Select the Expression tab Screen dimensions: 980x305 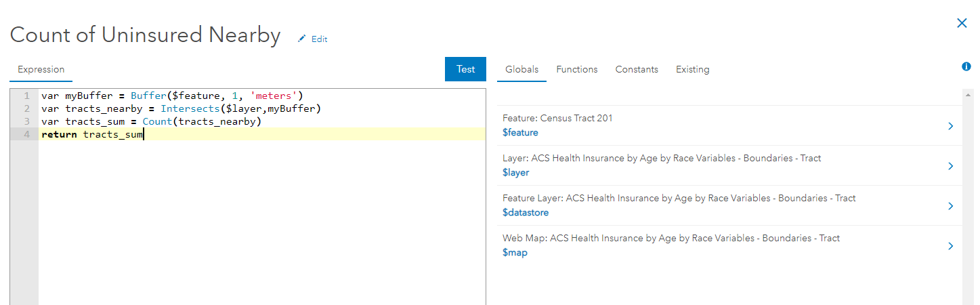click(x=41, y=69)
